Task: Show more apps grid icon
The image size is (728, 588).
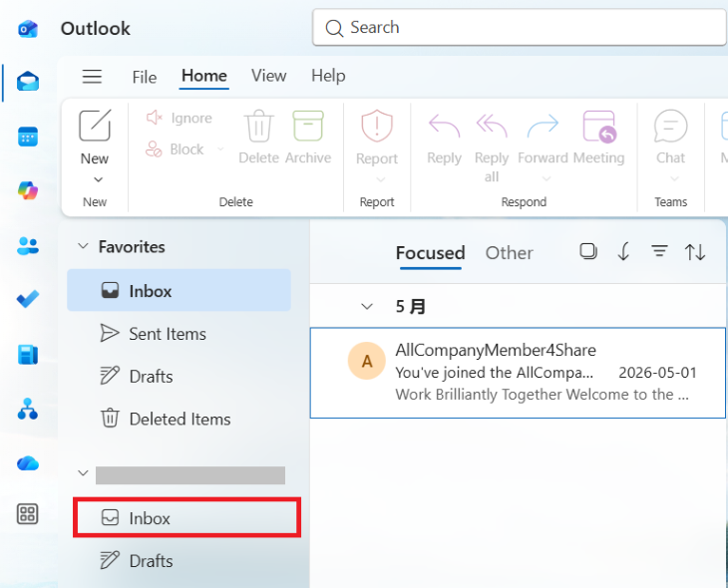Action: tap(28, 513)
